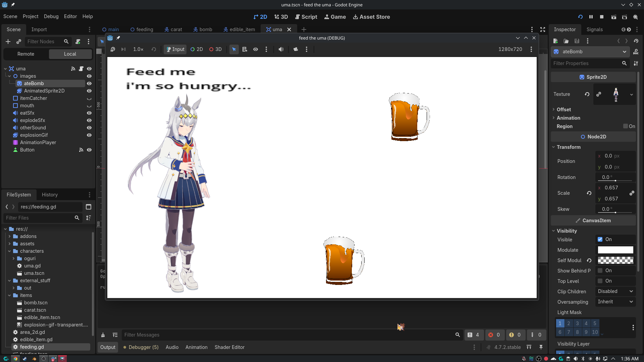The width and height of the screenshot is (644, 362).
Task: Enable the Region On checkbox
Action: click(x=626, y=126)
